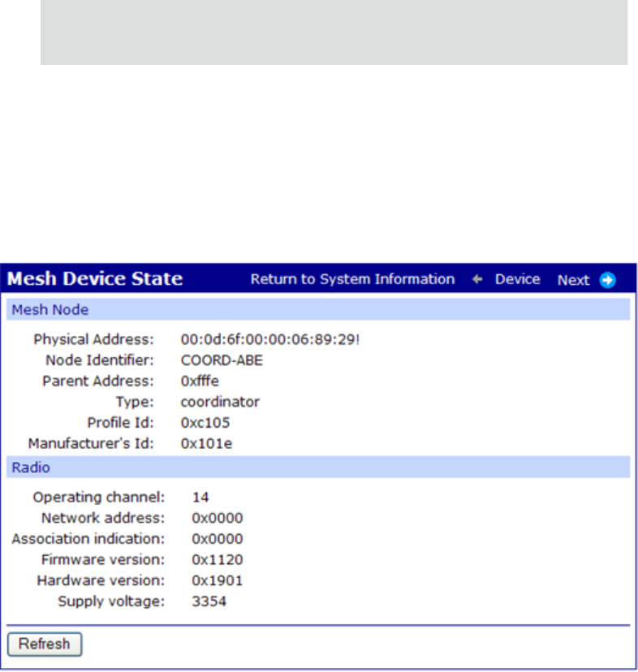Image resolution: width=638 pixels, height=672 pixels.
Task: Click the left arrow previous device icon
Action: point(477,279)
